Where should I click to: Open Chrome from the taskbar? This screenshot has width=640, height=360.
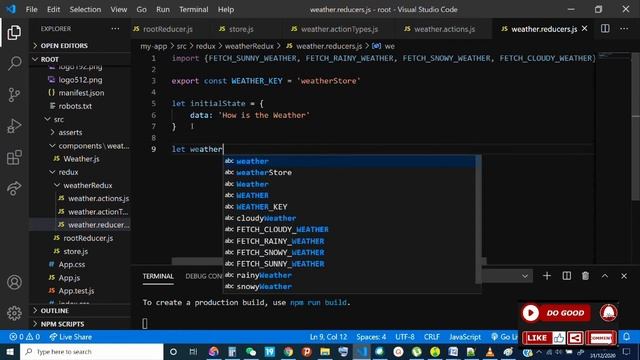pyautogui.click(x=288, y=351)
